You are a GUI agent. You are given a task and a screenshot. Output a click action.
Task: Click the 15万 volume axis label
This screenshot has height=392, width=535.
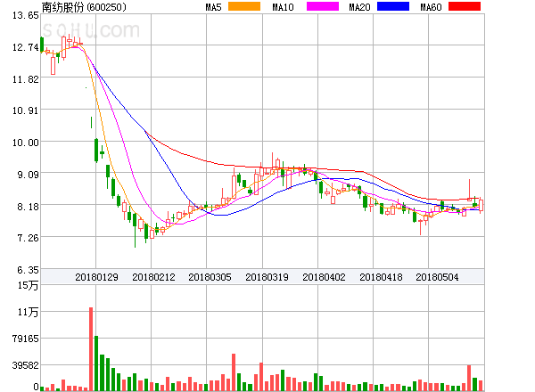click(28, 285)
